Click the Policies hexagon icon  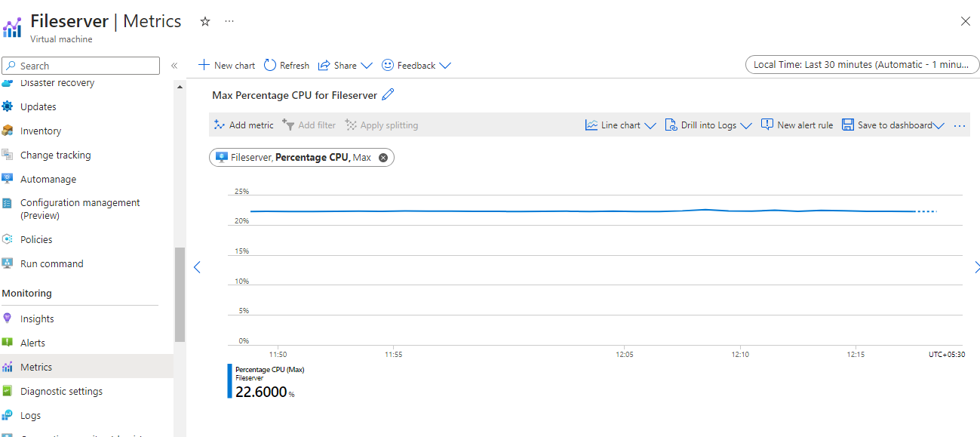(x=8, y=239)
